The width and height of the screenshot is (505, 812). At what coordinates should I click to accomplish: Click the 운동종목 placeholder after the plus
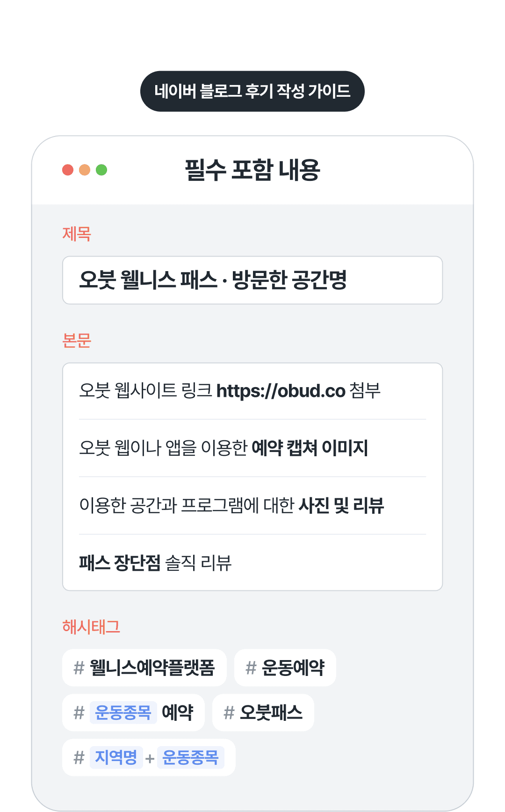[x=190, y=757]
